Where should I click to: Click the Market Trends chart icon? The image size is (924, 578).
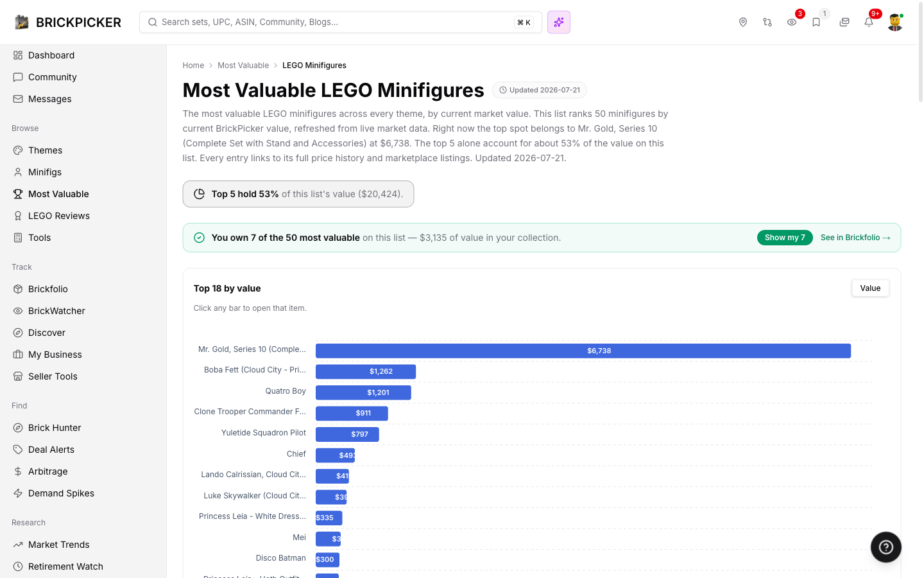coord(18,545)
